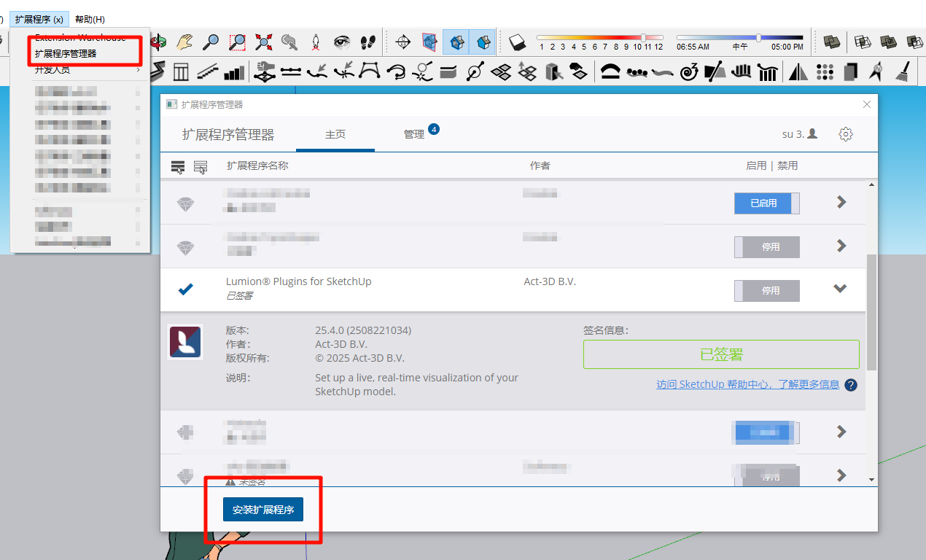Click the Zoom Window tool icon

tap(237, 42)
